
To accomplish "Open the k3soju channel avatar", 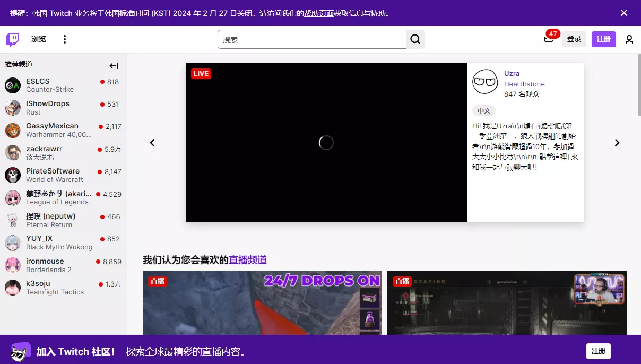I will (x=12, y=288).
